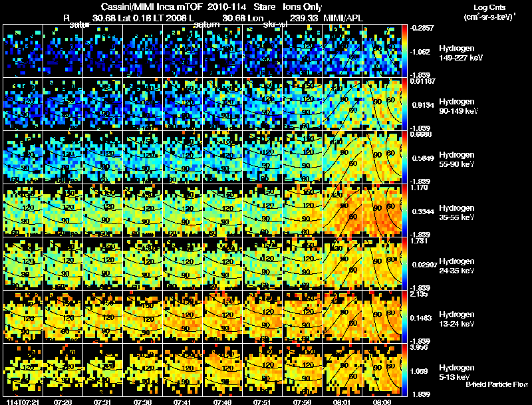Screen dimensions: 532x405
Task: Select the Hydrogen 24-35 keV row label
Action: click(x=457, y=266)
